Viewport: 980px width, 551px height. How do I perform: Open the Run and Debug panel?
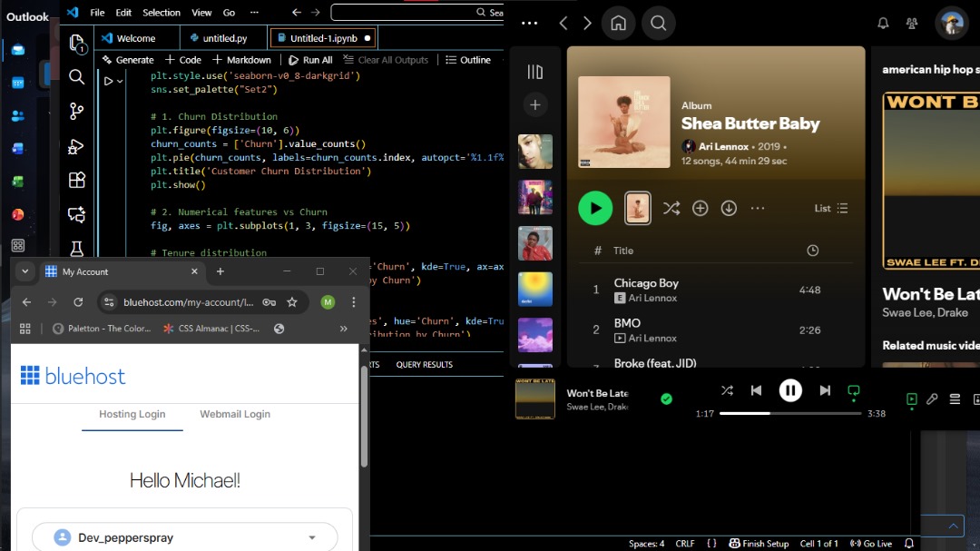click(77, 146)
